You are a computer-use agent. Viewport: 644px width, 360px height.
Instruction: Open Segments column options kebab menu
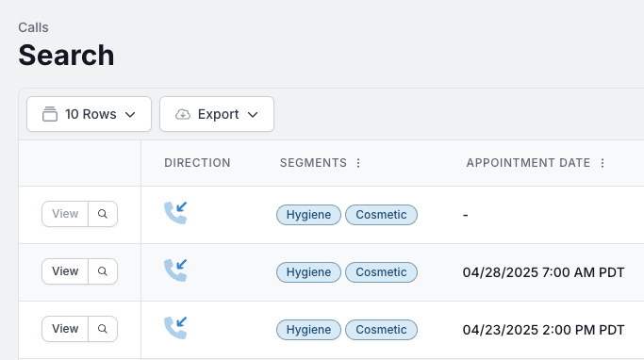pos(358,163)
